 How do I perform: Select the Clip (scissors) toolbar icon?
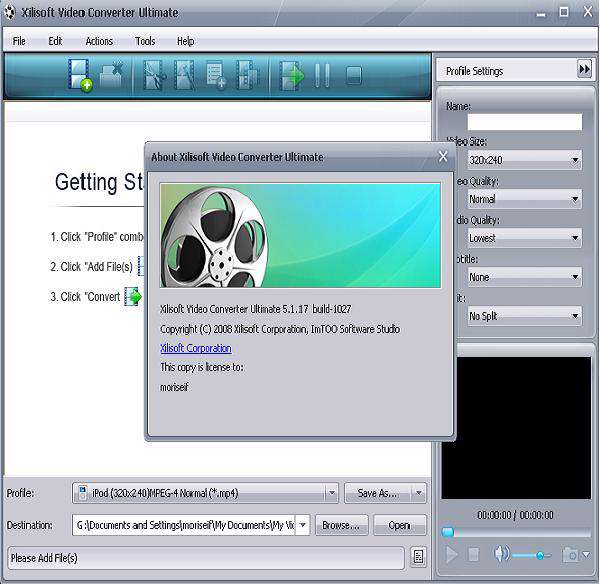[x=153, y=75]
